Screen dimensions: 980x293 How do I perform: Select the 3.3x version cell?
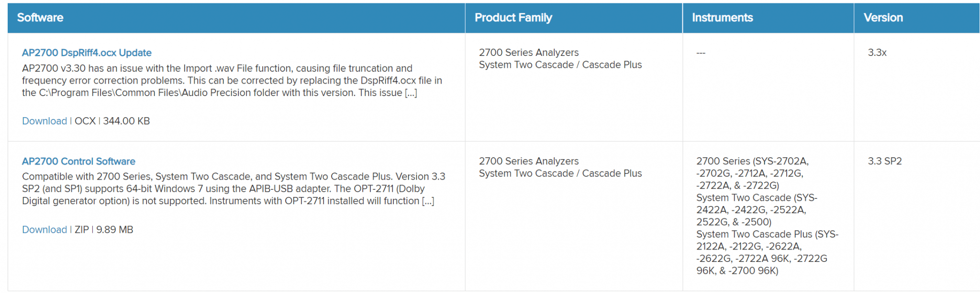pyautogui.click(x=877, y=53)
